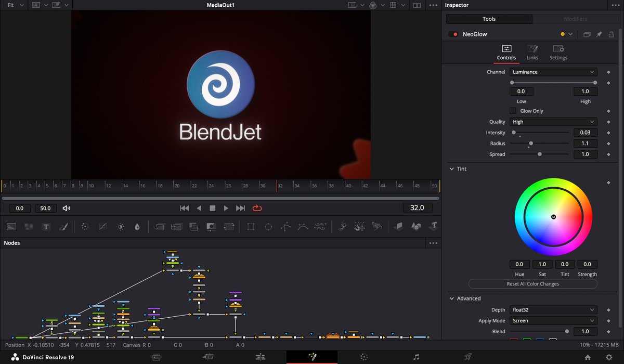Collapse the Advanced section

tap(451, 298)
